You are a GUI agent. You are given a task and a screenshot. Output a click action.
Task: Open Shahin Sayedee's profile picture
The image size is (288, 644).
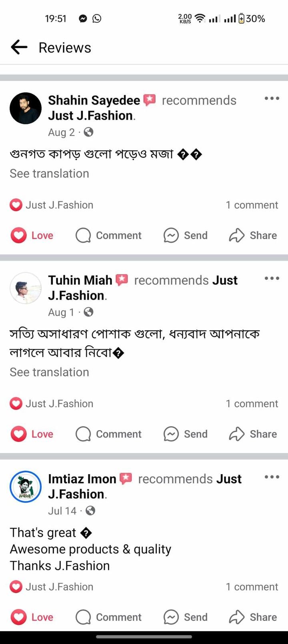[26, 108]
